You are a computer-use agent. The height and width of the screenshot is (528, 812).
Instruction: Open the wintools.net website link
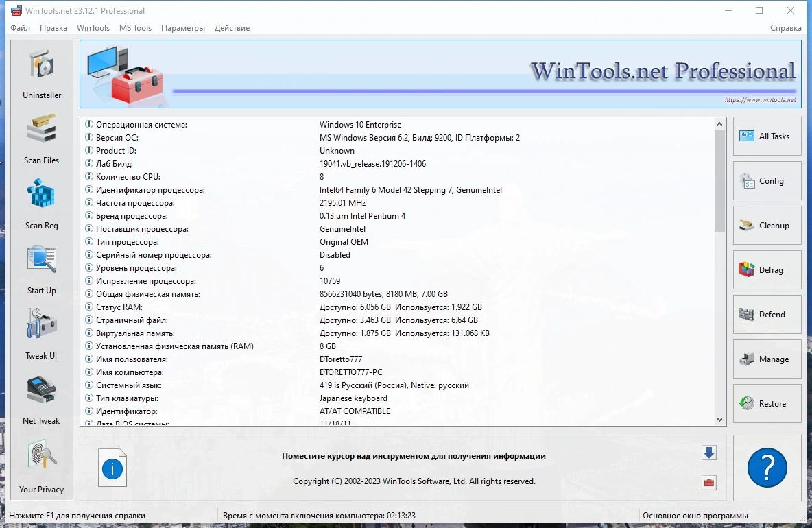click(x=760, y=100)
